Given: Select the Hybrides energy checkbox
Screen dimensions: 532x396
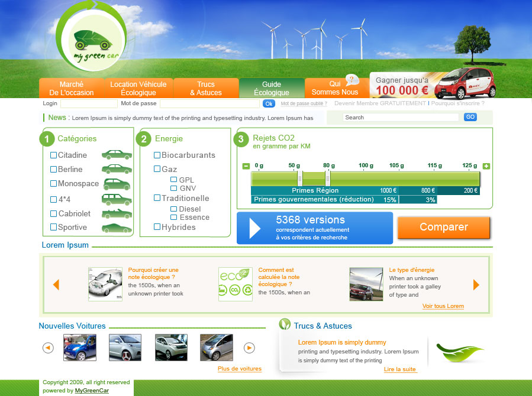Looking at the screenshot, I should pyautogui.click(x=157, y=227).
